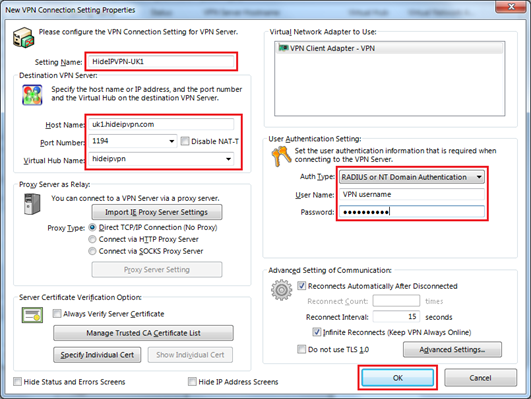This screenshot has width=531, height=399.
Task: Click the authentication keys icon
Action: point(281,156)
